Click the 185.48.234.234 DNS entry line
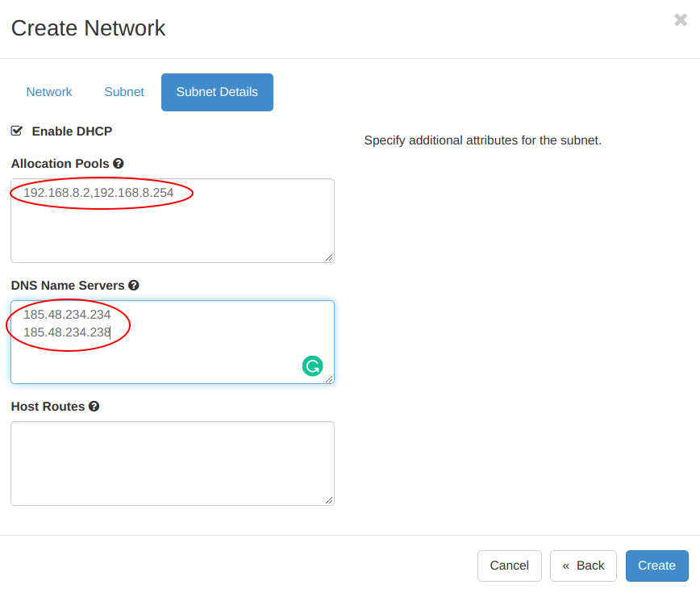Viewport: 700px width, 593px height. click(x=67, y=315)
